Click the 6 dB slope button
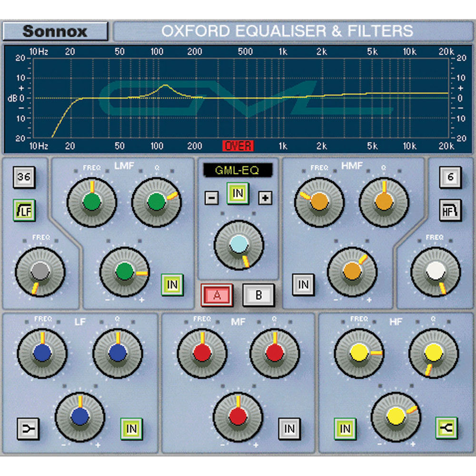Screen dimensions: 476x476 click(x=450, y=177)
